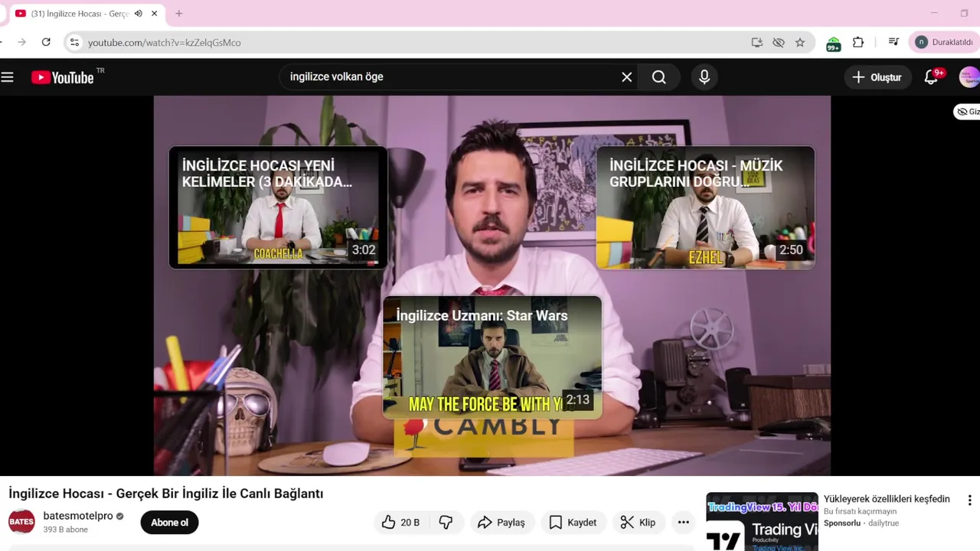Open the Oluştur create button
The width and height of the screenshot is (980, 551).
pos(877,77)
